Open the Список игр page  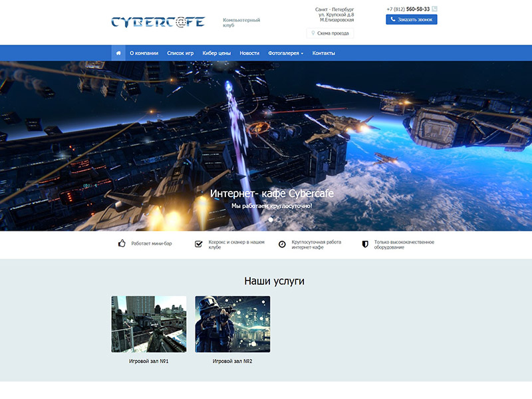[x=180, y=53]
